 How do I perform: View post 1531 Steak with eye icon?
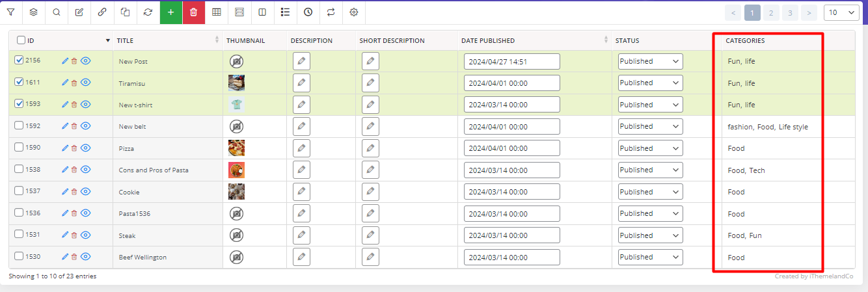(x=85, y=235)
